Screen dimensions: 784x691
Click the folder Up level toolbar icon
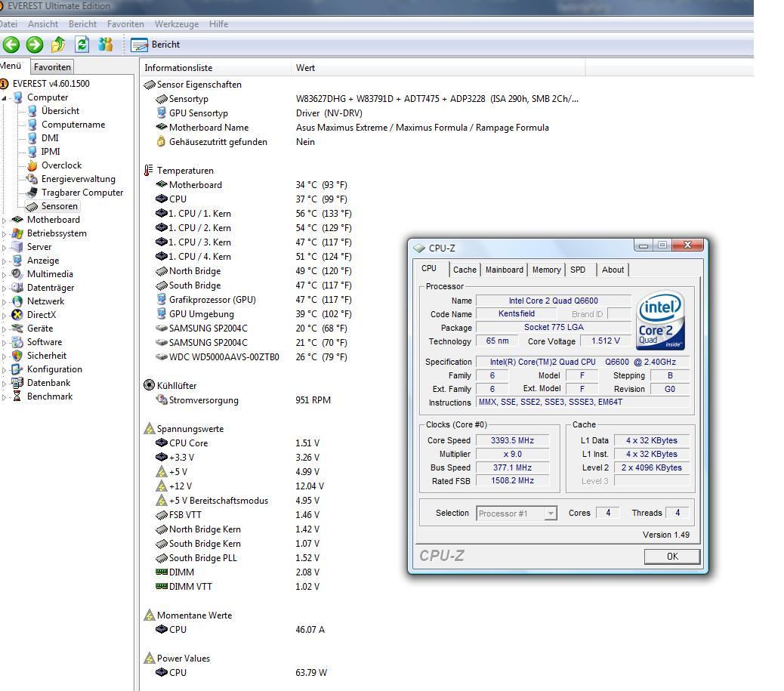click(x=58, y=45)
